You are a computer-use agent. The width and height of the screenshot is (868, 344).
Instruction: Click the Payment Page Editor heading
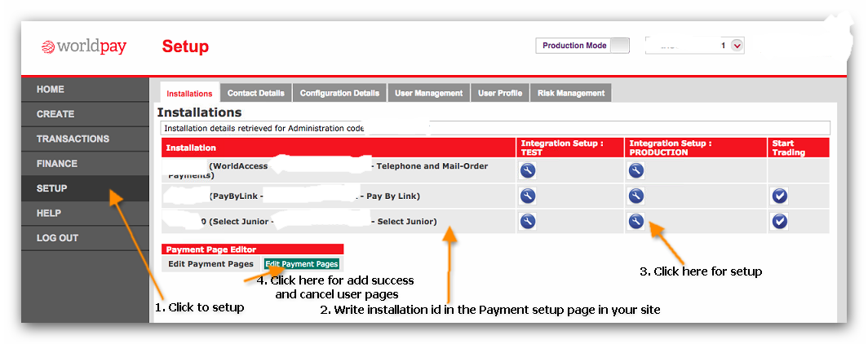click(x=252, y=249)
